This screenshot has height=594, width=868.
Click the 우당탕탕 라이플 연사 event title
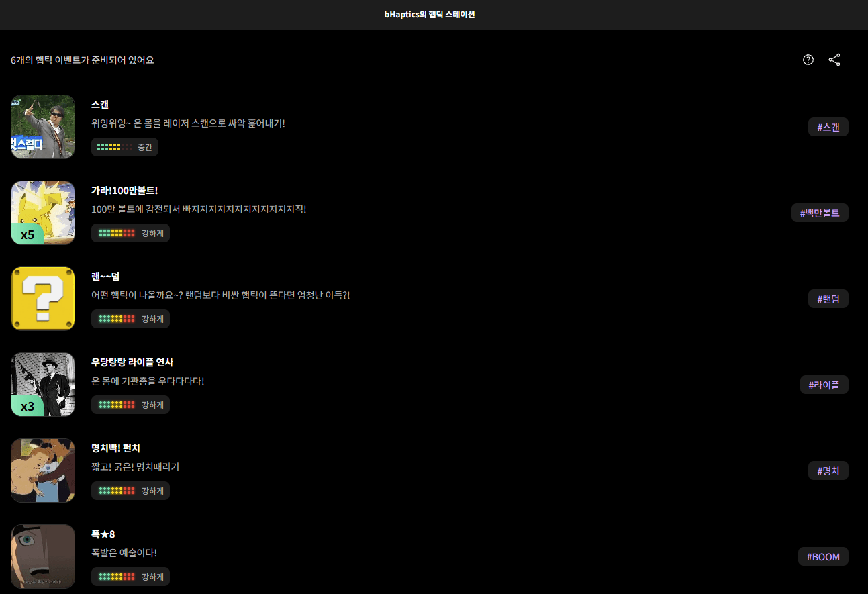click(132, 362)
